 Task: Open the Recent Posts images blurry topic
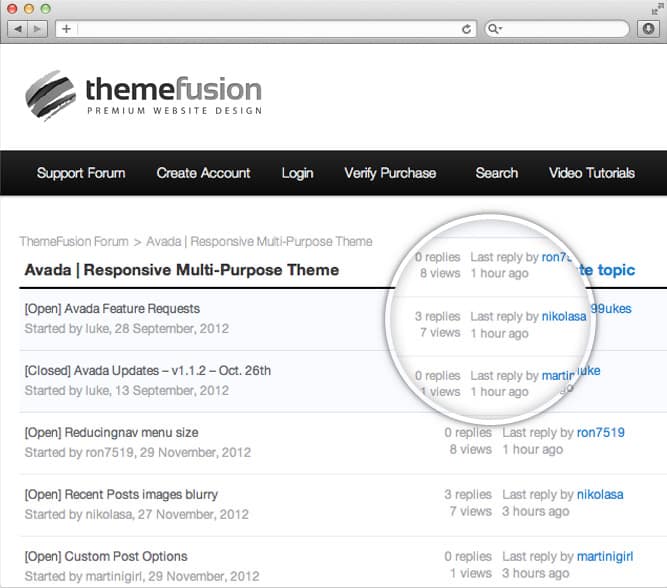tap(121, 495)
